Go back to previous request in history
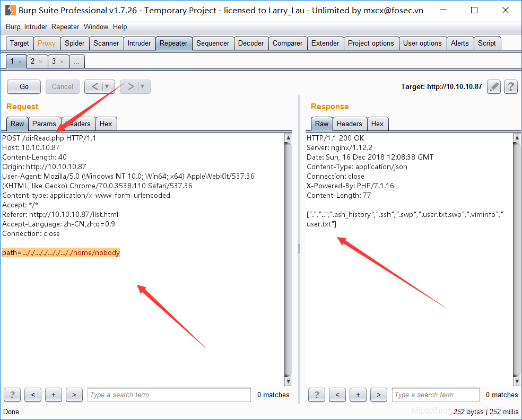 click(x=94, y=87)
